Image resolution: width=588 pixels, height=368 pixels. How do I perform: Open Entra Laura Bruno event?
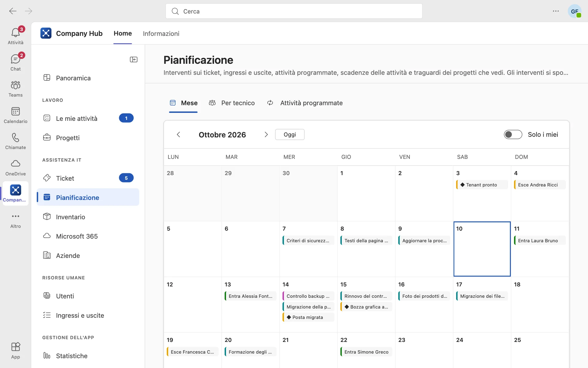(x=540, y=241)
